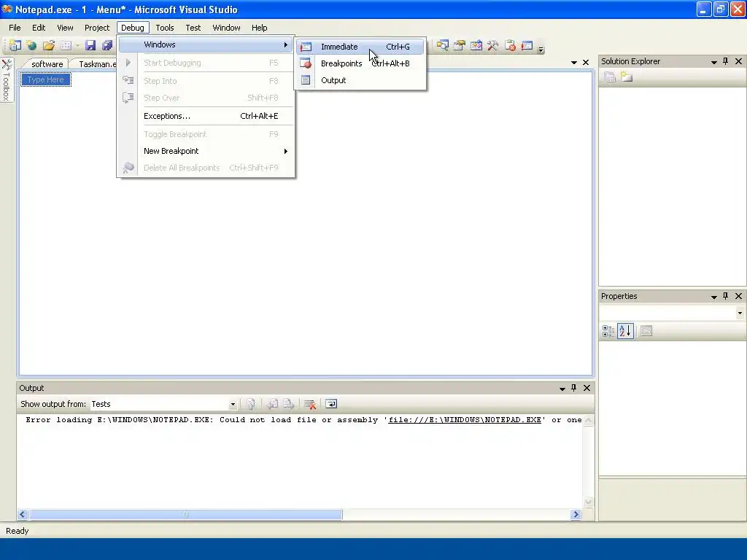Open the Tools menu
The height and width of the screenshot is (560, 747).
tap(165, 28)
